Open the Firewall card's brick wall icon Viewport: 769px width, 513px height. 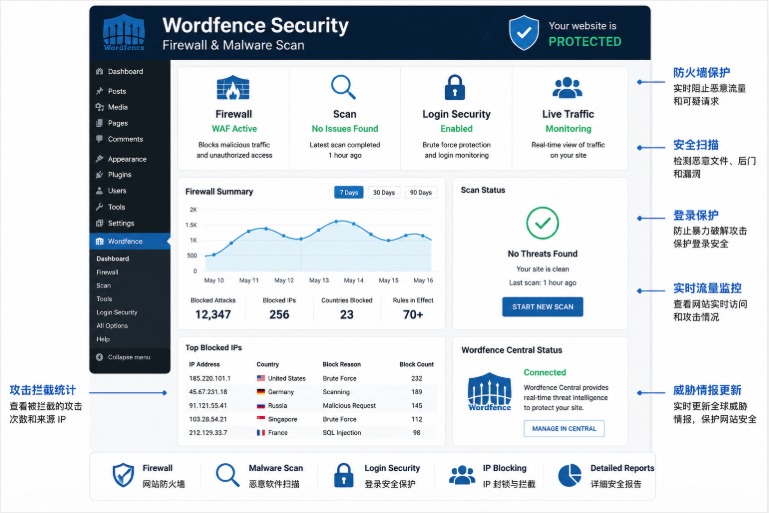point(233,88)
